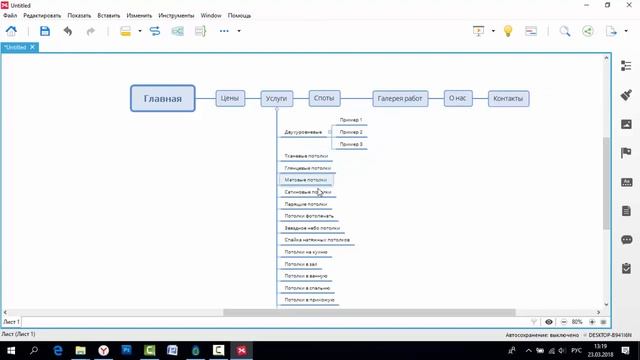Open the Редактировать menu

(42, 16)
